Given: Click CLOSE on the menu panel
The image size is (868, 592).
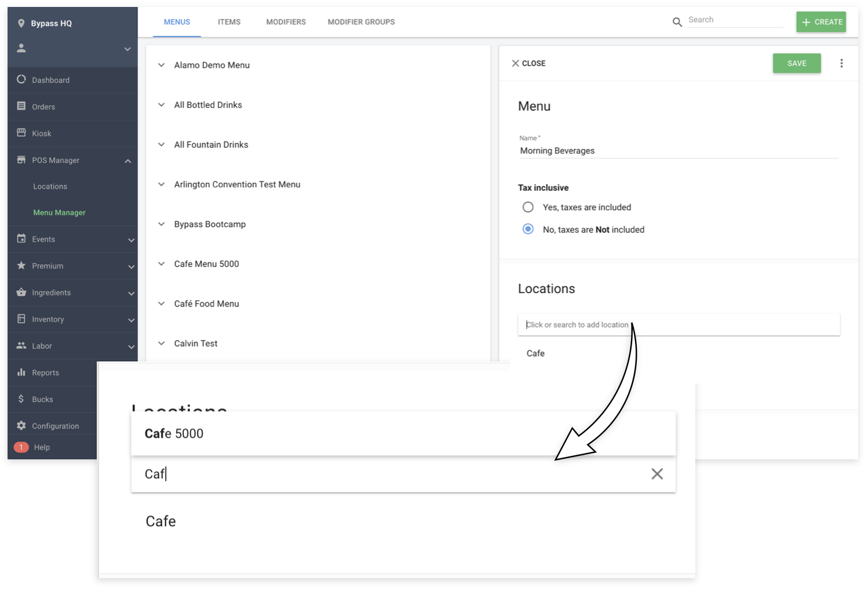Looking at the screenshot, I should coord(528,63).
